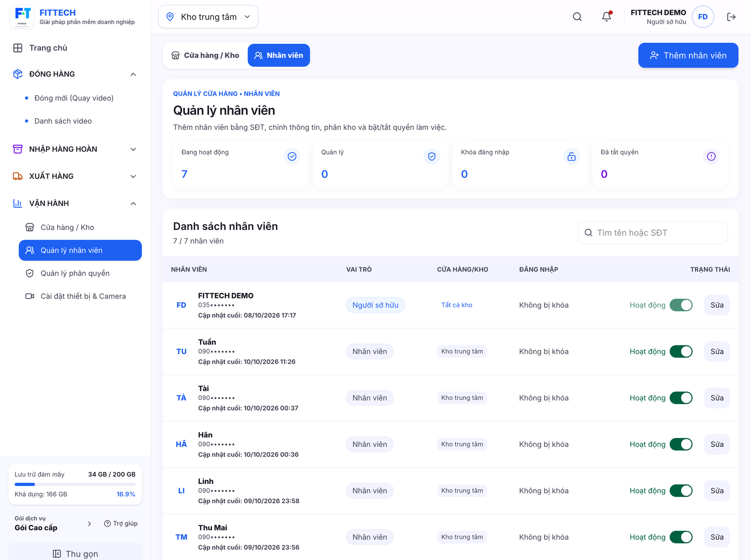Click the Thêm nhân viên button
751x560 pixels.
coord(688,55)
